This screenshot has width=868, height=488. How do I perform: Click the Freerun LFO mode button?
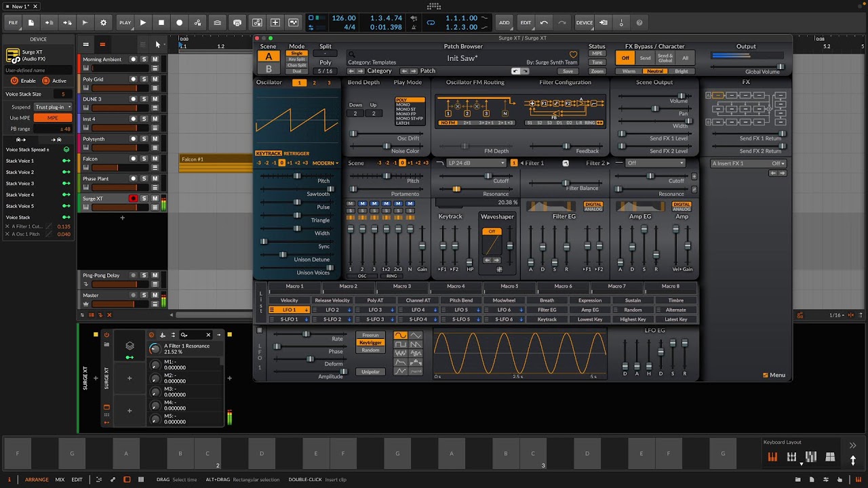[x=370, y=335]
